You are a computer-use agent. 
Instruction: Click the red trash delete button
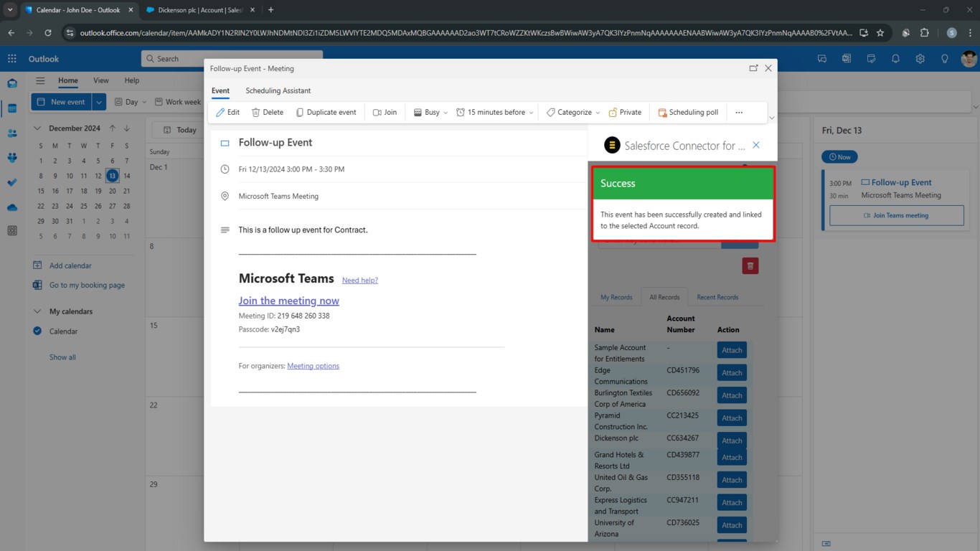[x=750, y=266]
